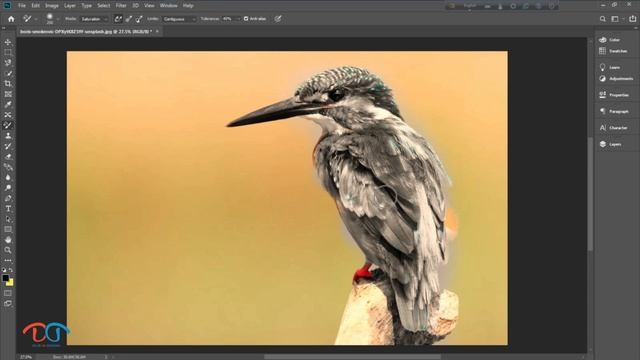Expand the tools panel to two columns
The width and height of the screenshot is (640, 360).
[4, 28]
